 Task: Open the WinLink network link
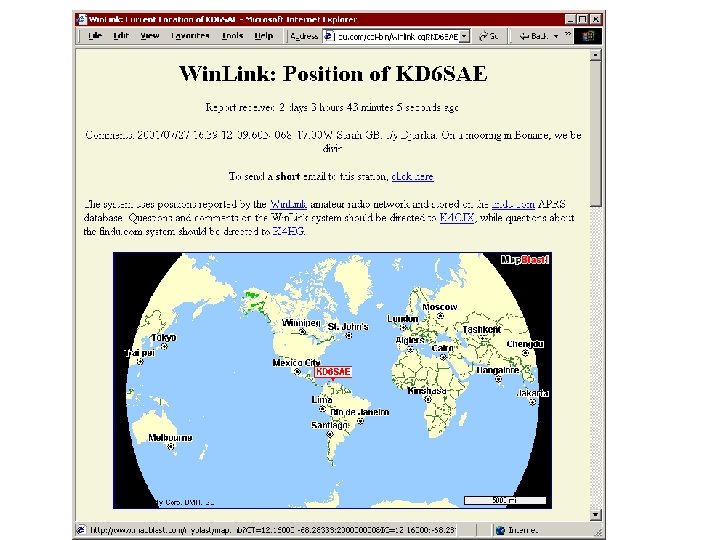[288, 204]
